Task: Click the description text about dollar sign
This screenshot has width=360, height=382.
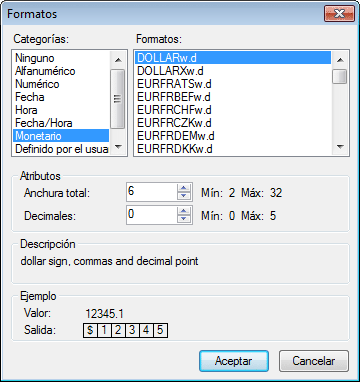Action: click(109, 261)
